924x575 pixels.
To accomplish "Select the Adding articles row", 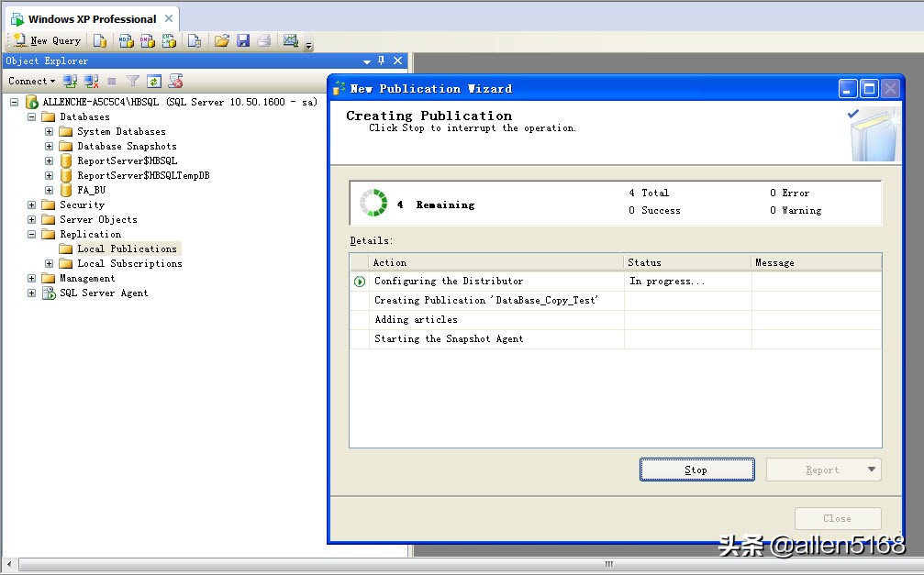I will point(616,319).
